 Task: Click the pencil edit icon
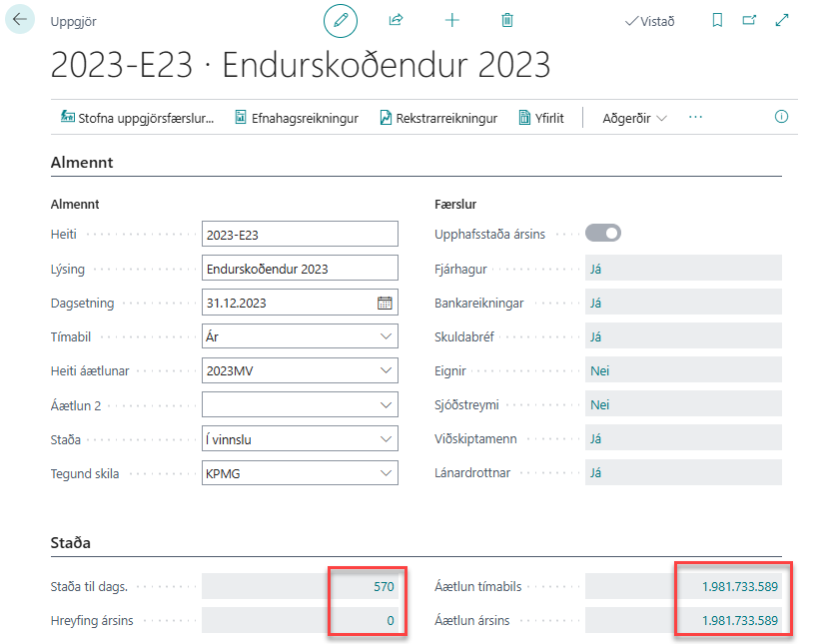tap(341, 20)
